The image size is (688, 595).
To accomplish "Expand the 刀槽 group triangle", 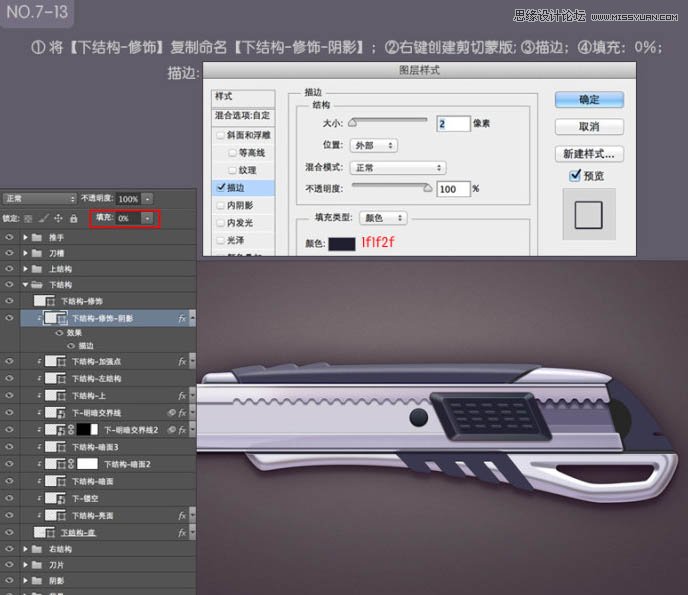I will coord(25,253).
